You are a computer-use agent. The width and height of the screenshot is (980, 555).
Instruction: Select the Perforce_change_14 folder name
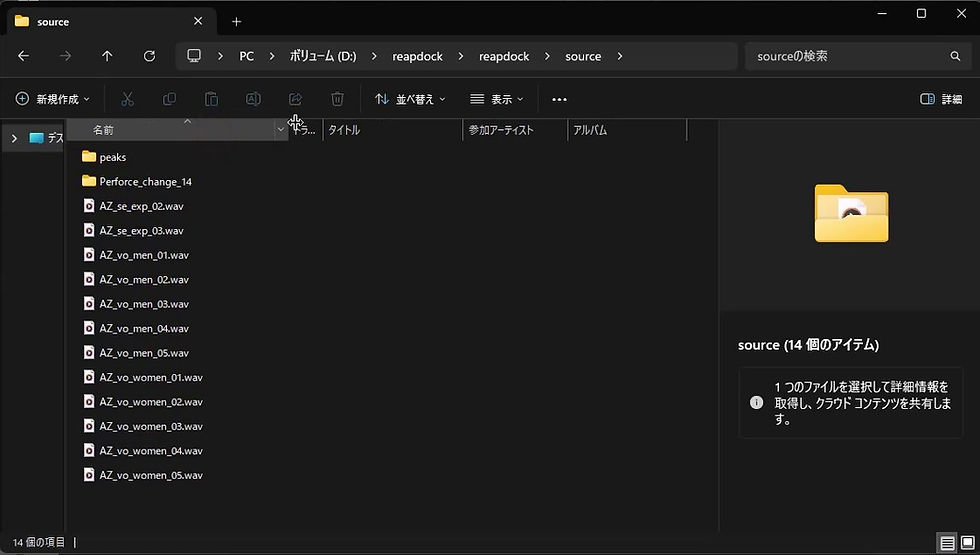[146, 182]
